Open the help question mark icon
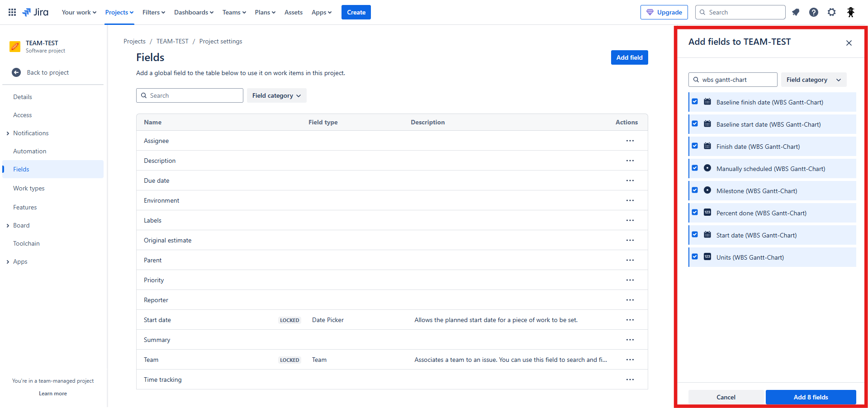Image resolution: width=868 pixels, height=408 pixels. click(x=813, y=12)
